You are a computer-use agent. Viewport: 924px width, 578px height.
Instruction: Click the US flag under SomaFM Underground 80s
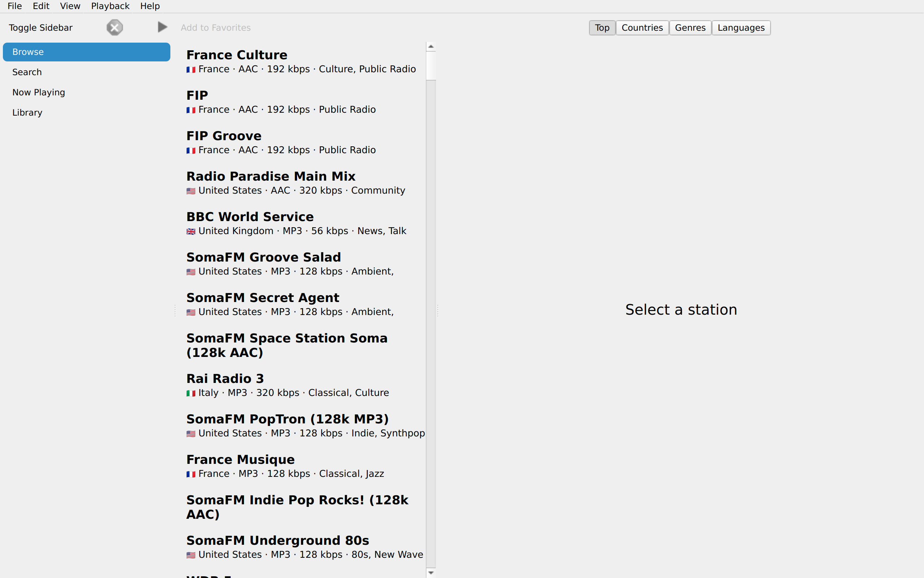191,555
